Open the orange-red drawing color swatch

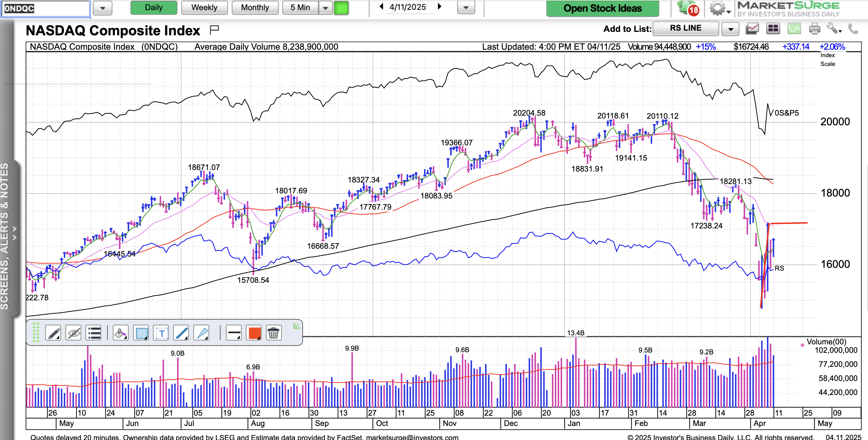pos(254,333)
